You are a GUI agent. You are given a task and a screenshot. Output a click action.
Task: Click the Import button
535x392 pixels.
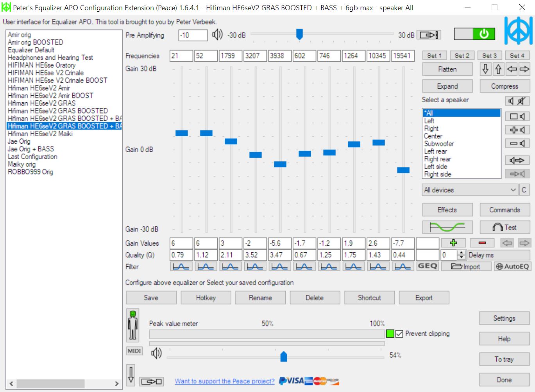(x=466, y=266)
